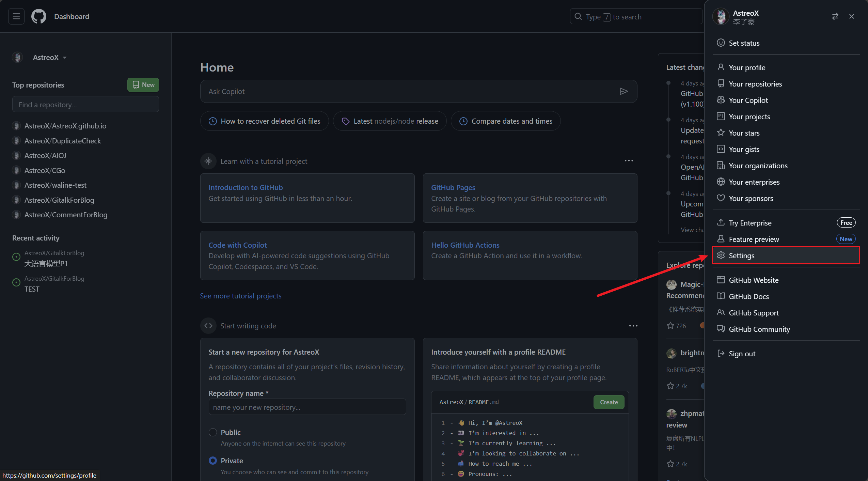The image size is (868, 481).
Task: Open Try Enterprise menu item
Action: [x=786, y=223]
